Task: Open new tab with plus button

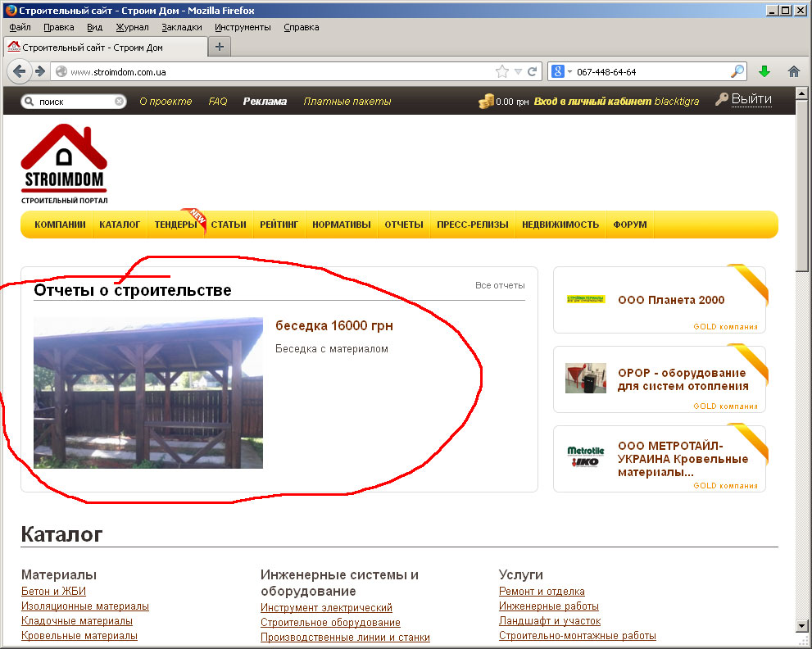Action: point(220,47)
